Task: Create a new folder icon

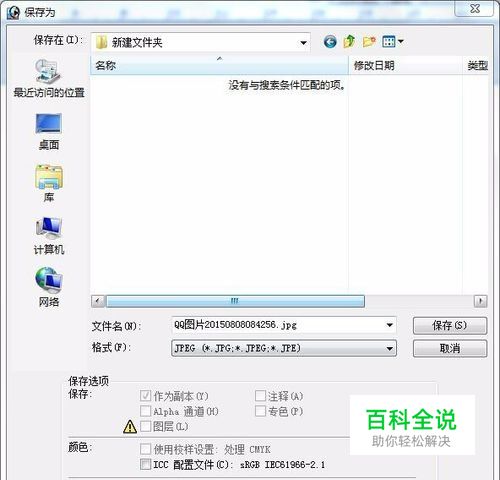Action: click(369, 42)
